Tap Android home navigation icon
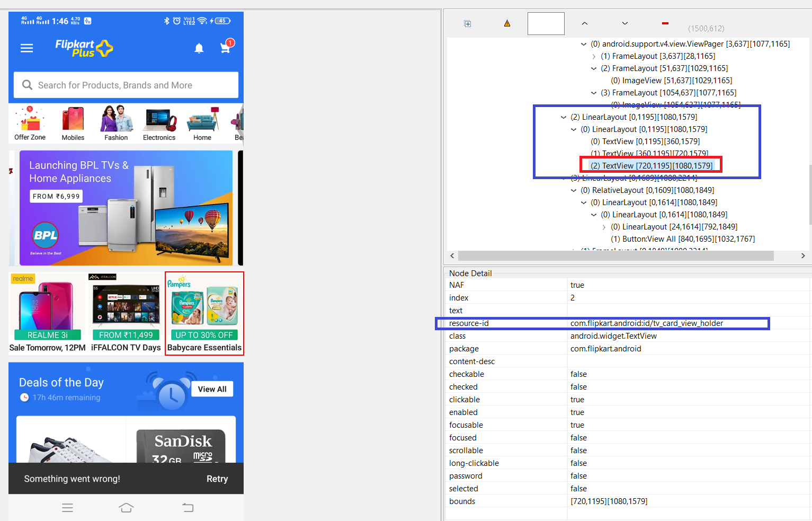Screen dimensions: 812x521 tap(126, 508)
